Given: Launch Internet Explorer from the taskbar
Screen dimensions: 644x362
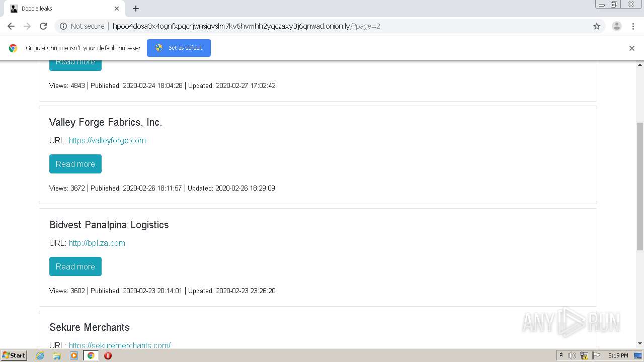Looking at the screenshot, I should [40, 355].
